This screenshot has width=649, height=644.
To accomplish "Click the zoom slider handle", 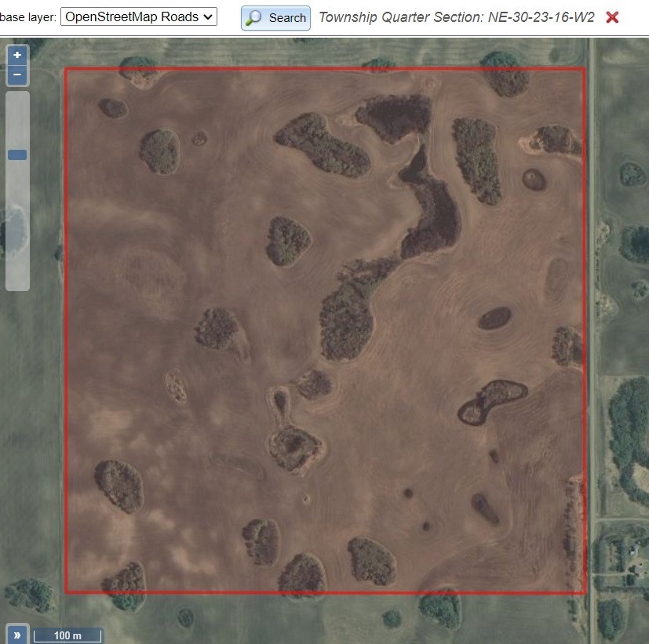I will coord(17,155).
